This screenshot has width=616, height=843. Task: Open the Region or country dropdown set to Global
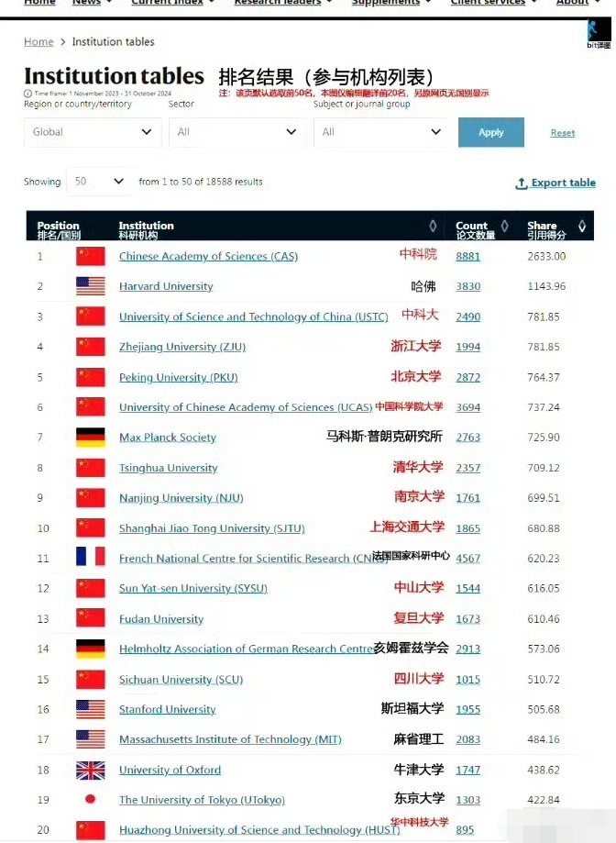93,132
